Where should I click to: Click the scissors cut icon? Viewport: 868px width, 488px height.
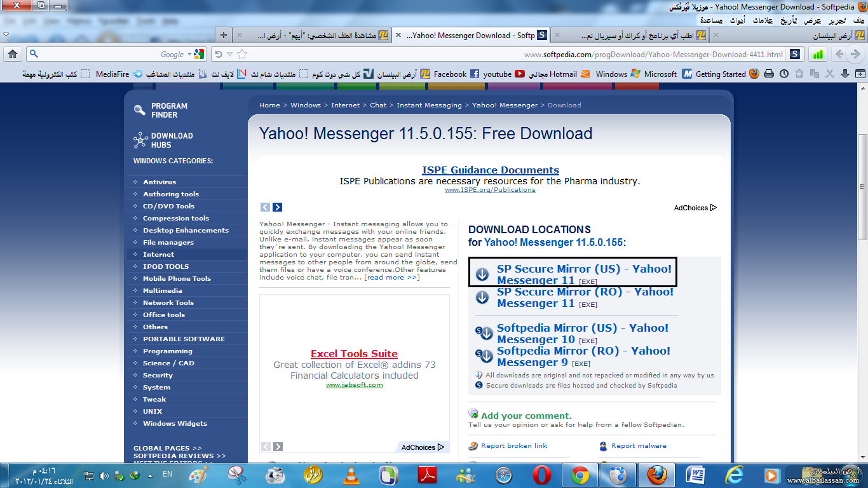pyautogui.click(x=830, y=74)
